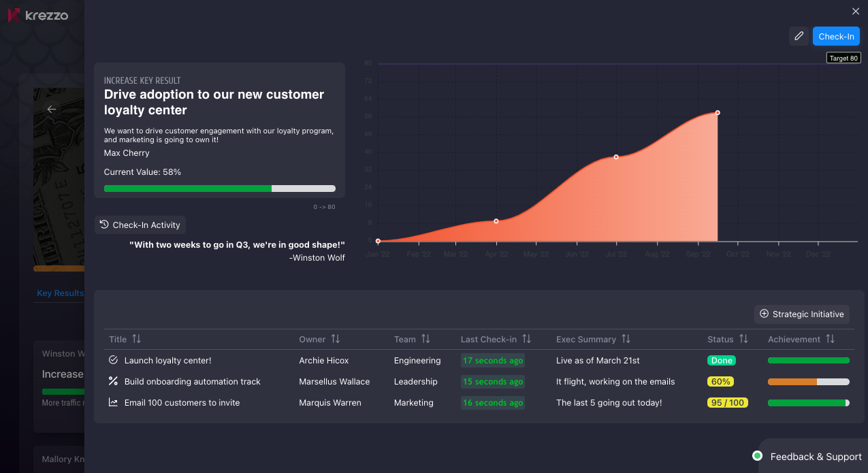Sort the table by Owner
The width and height of the screenshot is (868, 473).
pos(336,339)
